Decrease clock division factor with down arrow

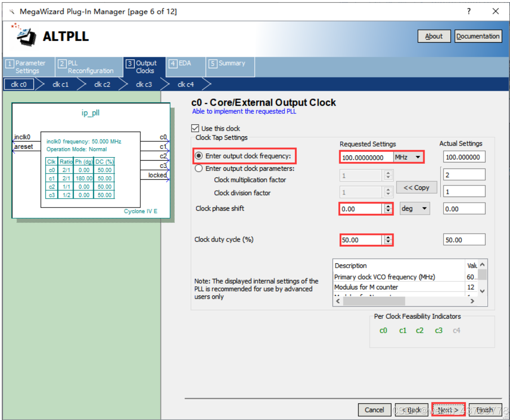(x=388, y=194)
